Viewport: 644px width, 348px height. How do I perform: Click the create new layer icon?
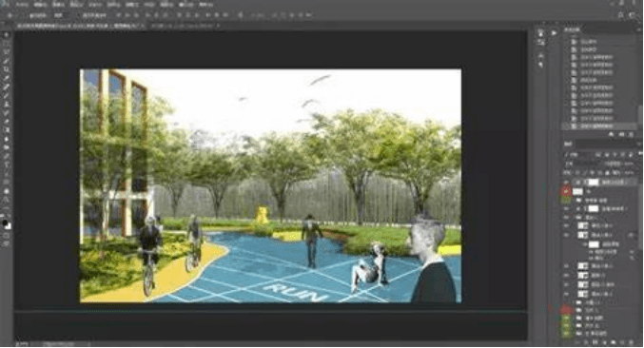(622, 342)
